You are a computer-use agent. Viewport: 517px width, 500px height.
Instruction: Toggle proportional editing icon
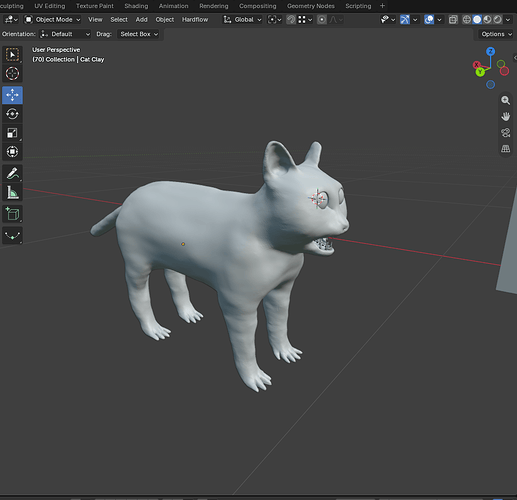pyautogui.click(x=322, y=20)
